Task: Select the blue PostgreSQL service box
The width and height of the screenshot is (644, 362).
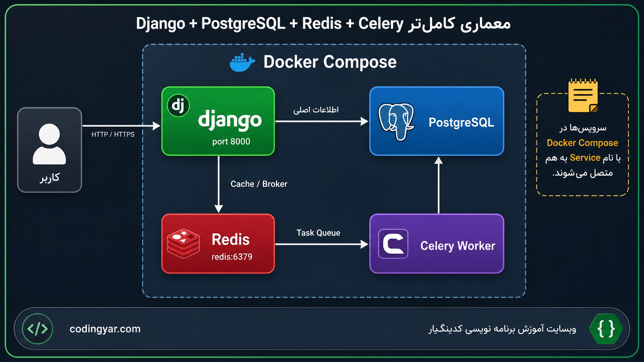Action: pos(437,121)
